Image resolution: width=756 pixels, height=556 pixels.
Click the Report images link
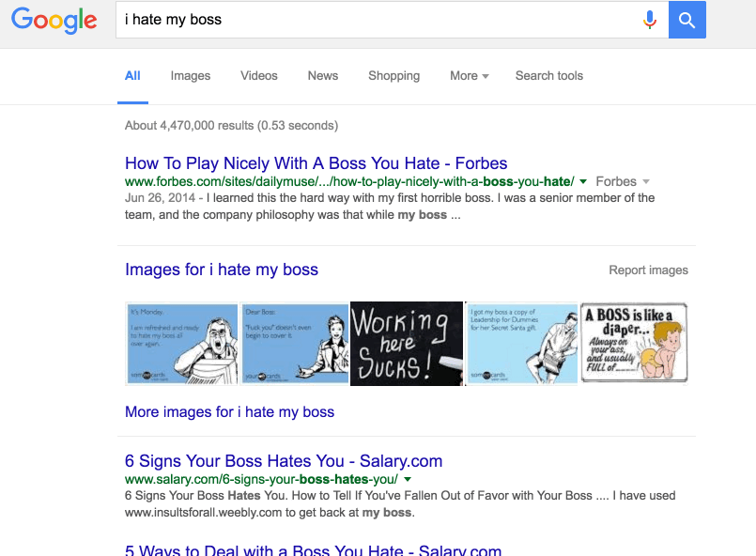[x=648, y=270]
